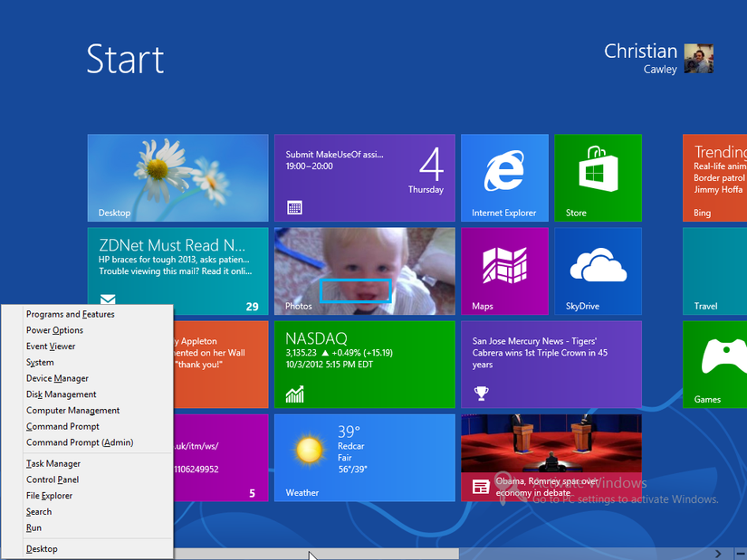Screen dimensions: 747x560
Task: Click the Christian user name
Action: [x=640, y=51]
